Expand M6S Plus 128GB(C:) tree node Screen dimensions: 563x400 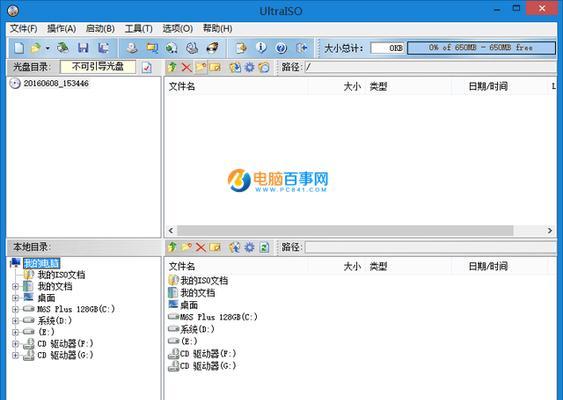click(x=15, y=309)
